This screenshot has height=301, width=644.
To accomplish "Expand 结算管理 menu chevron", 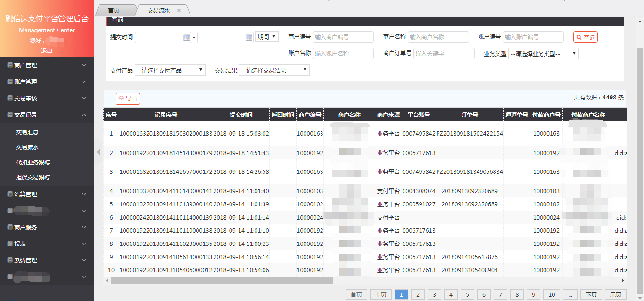I will [x=84, y=194].
